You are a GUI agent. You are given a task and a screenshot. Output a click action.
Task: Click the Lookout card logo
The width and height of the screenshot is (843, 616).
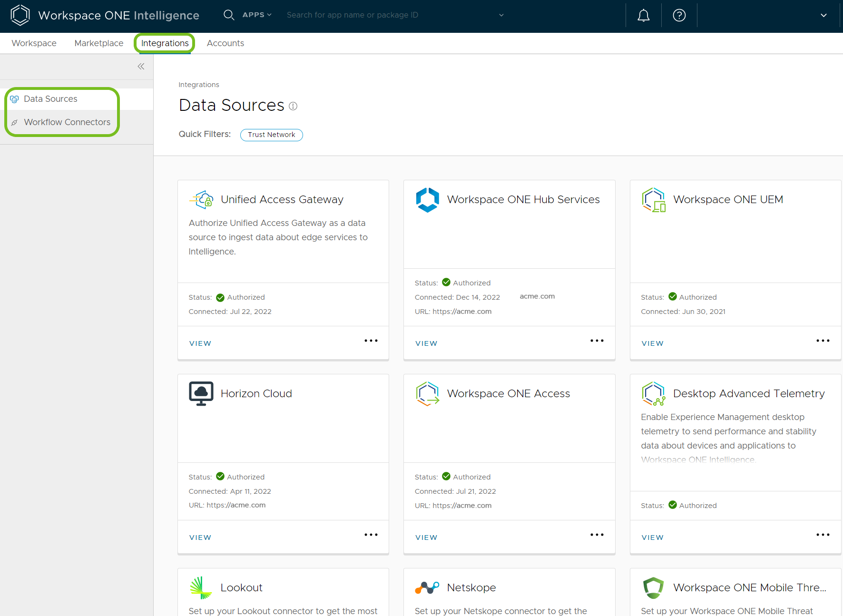[x=201, y=588]
